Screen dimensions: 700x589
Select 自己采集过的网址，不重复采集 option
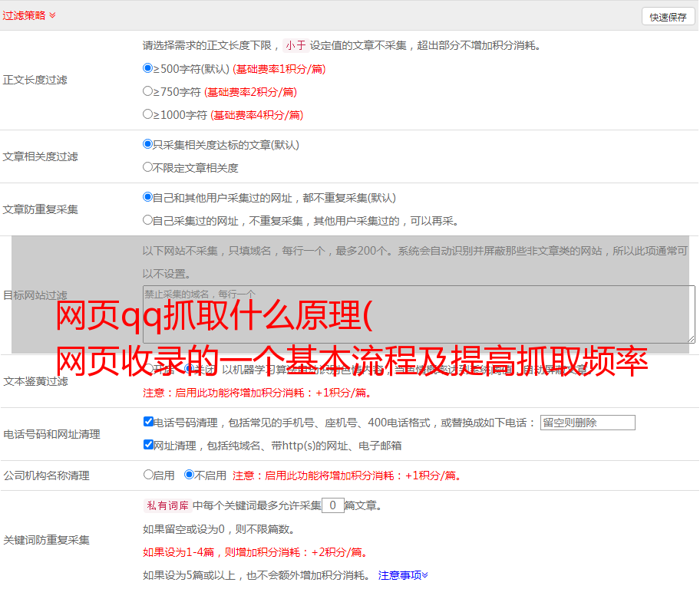147,219
